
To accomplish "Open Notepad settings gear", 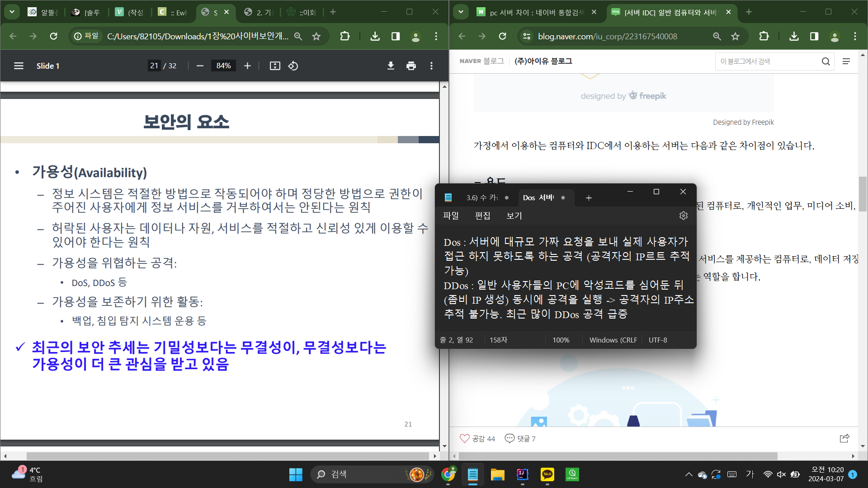I will click(x=683, y=216).
